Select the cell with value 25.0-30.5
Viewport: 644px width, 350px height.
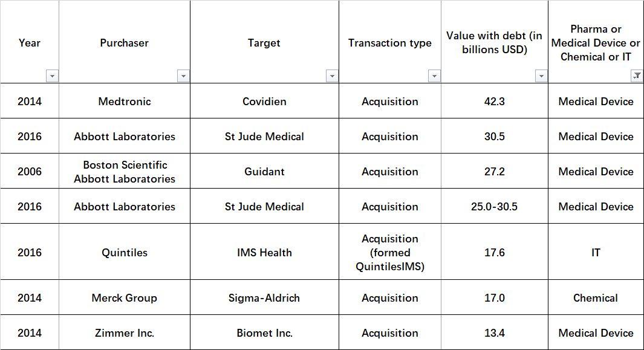point(495,206)
